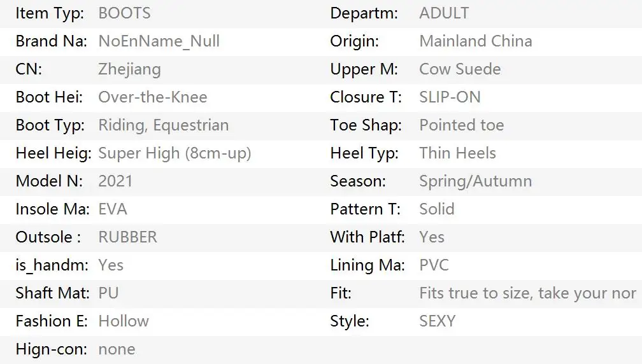Select the 'Mainland China' origin value

tap(475, 41)
